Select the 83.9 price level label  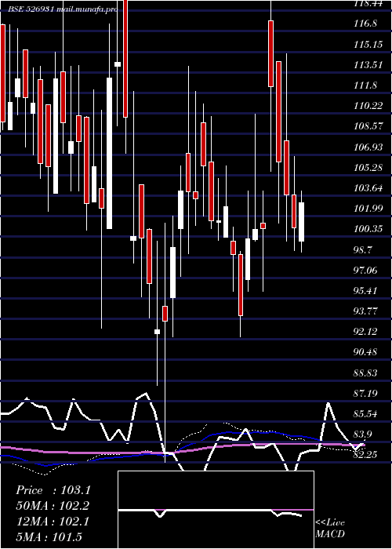364,434
